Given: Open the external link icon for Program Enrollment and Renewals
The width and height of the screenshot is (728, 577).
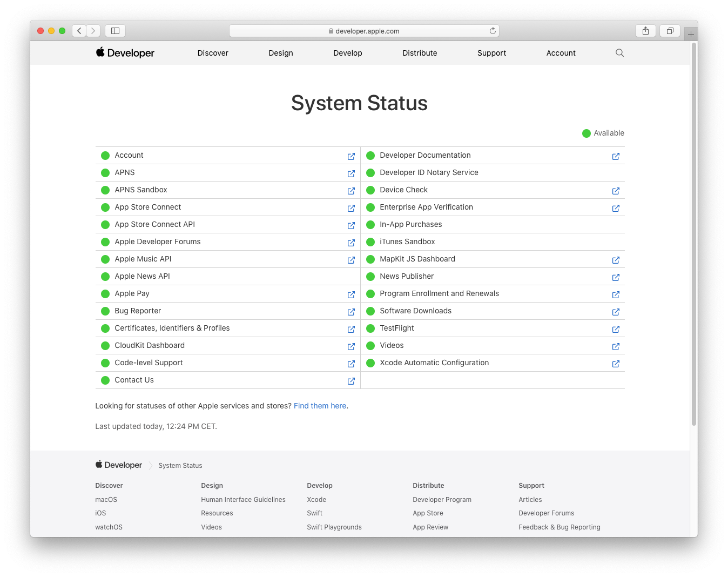Looking at the screenshot, I should click(616, 294).
